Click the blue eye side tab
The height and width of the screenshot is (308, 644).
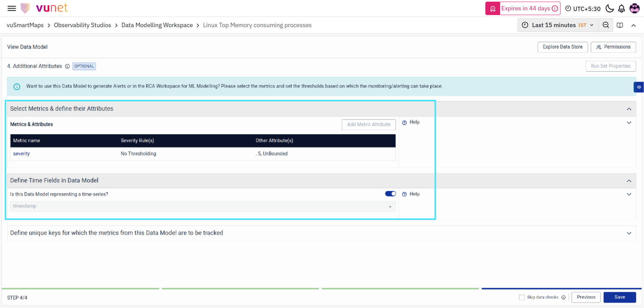pyautogui.click(x=639, y=87)
